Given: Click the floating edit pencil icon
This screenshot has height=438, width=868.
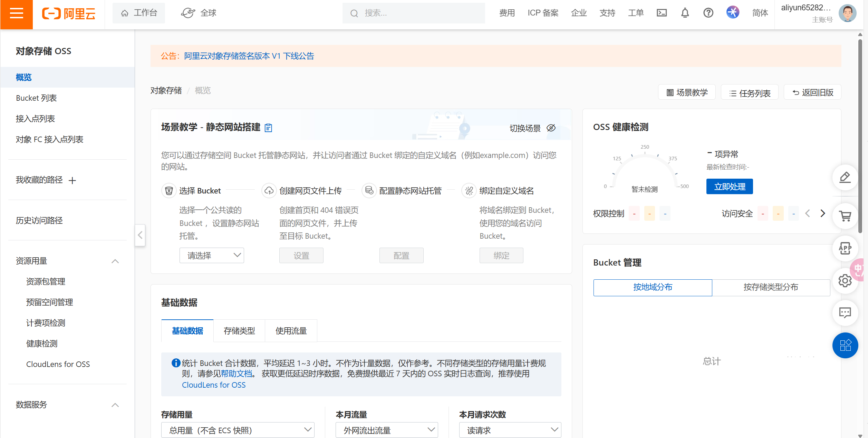Looking at the screenshot, I should [x=845, y=177].
